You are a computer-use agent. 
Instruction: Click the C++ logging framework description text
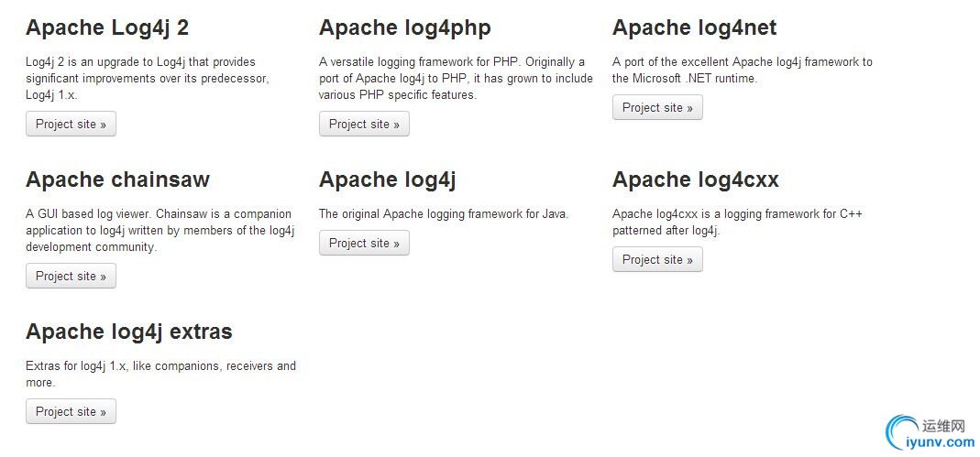tap(737, 223)
